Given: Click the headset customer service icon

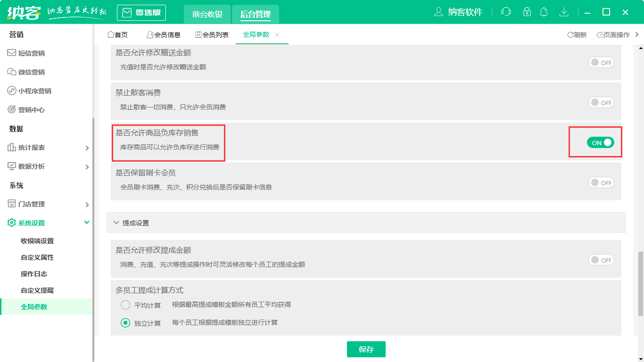Looking at the screenshot, I should [505, 12].
